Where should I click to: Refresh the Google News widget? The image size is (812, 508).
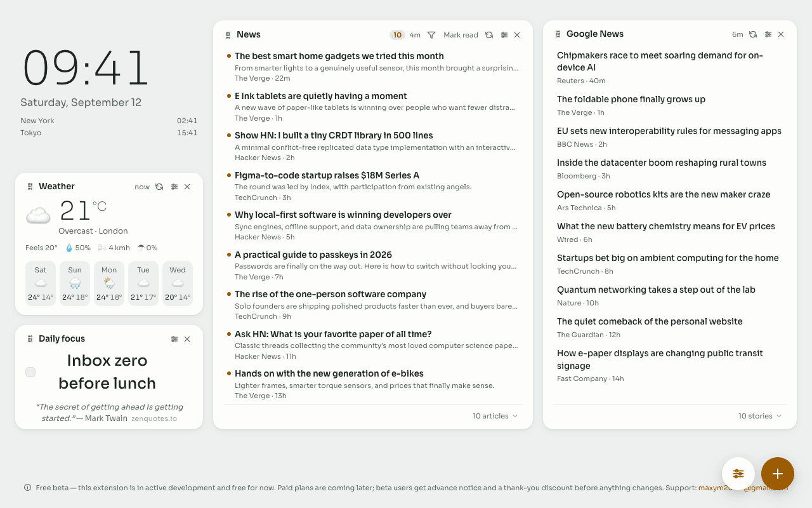click(753, 34)
